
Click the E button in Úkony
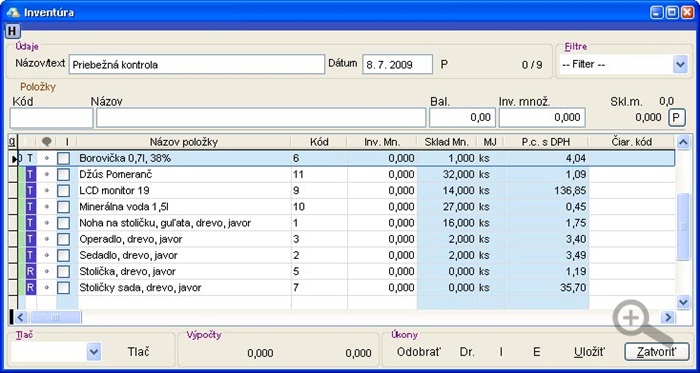pos(537,352)
